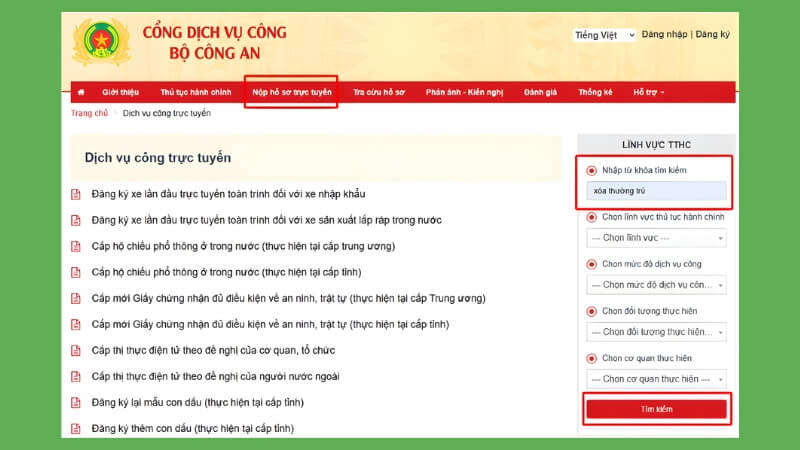Select radio Chọn đối tượng thực hiện
This screenshot has height=450, width=800.
pos(591,311)
